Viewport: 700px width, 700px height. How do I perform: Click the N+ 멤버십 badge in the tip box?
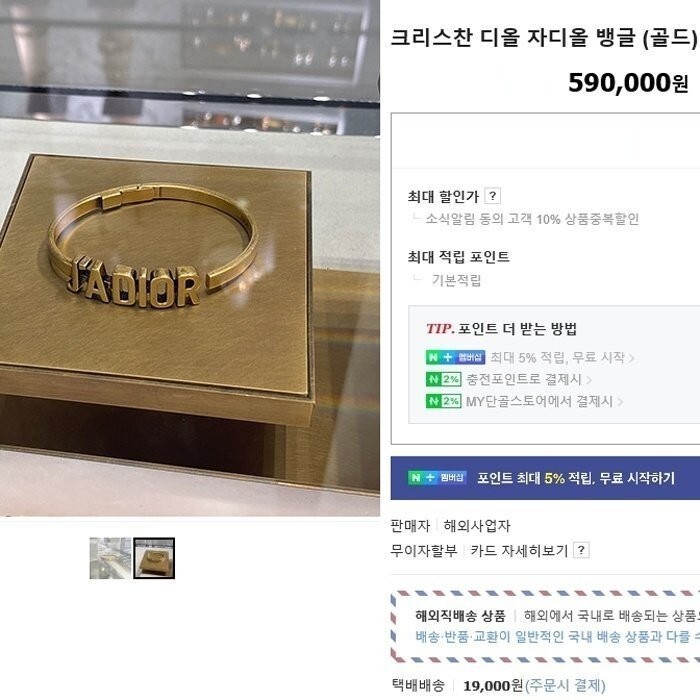[x=455, y=357]
